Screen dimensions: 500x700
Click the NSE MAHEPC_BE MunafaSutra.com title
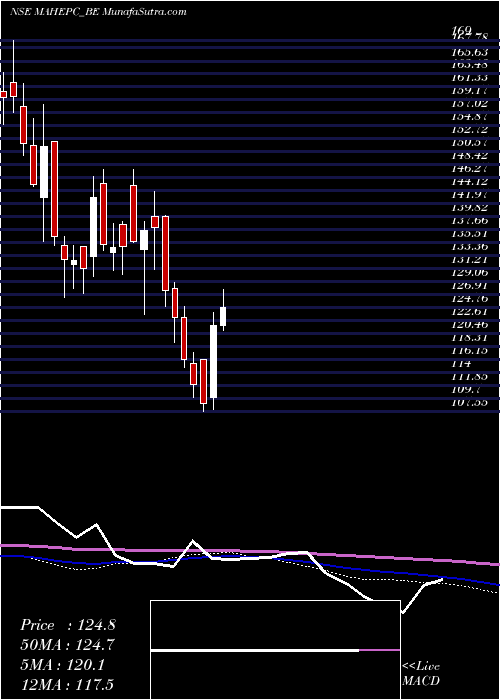coord(98,12)
